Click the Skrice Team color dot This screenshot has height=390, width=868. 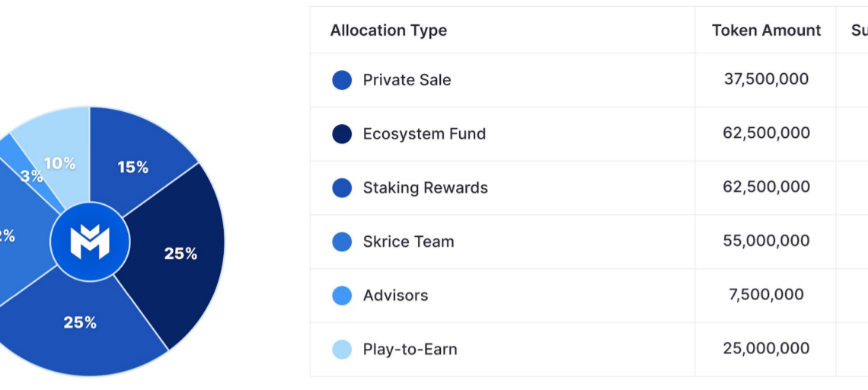click(342, 241)
